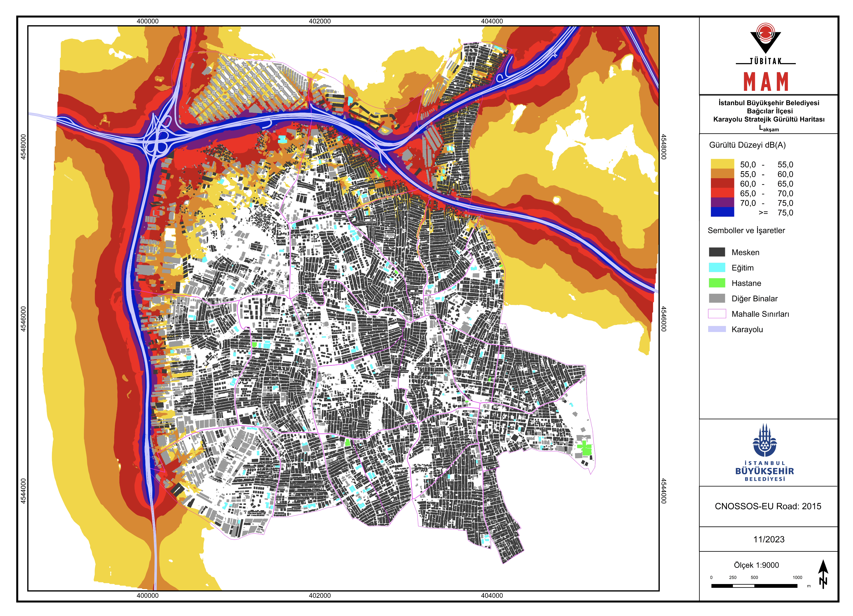Click the Eğitim legend label

pos(742,268)
